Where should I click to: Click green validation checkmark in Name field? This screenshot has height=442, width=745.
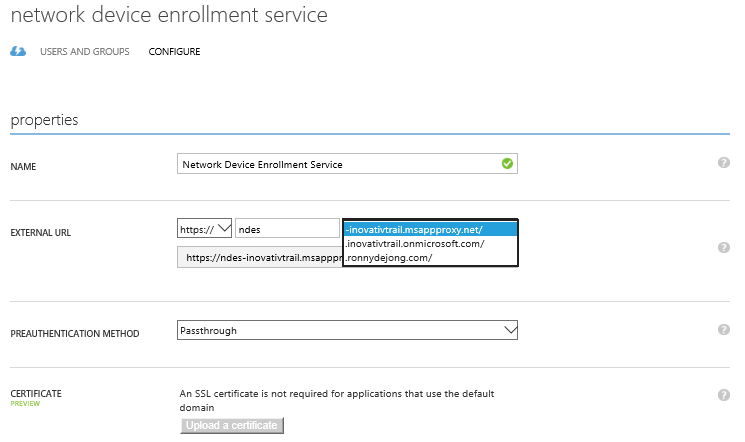[x=507, y=163]
